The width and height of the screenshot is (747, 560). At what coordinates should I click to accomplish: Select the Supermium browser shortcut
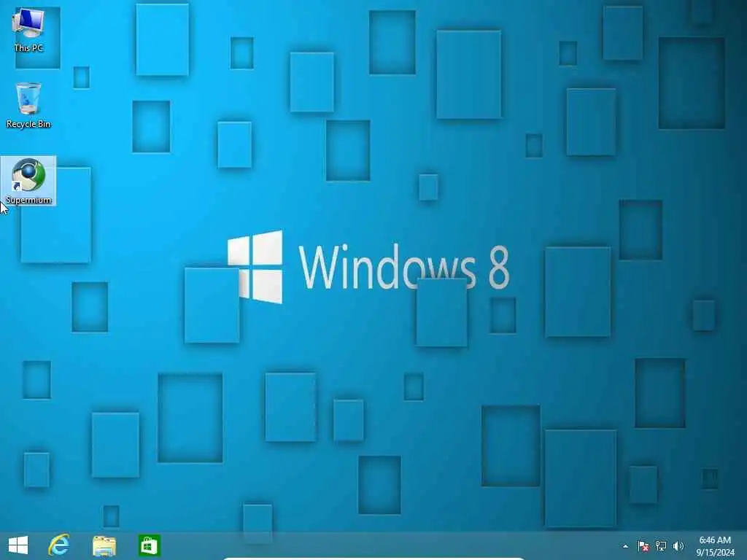click(x=28, y=181)
